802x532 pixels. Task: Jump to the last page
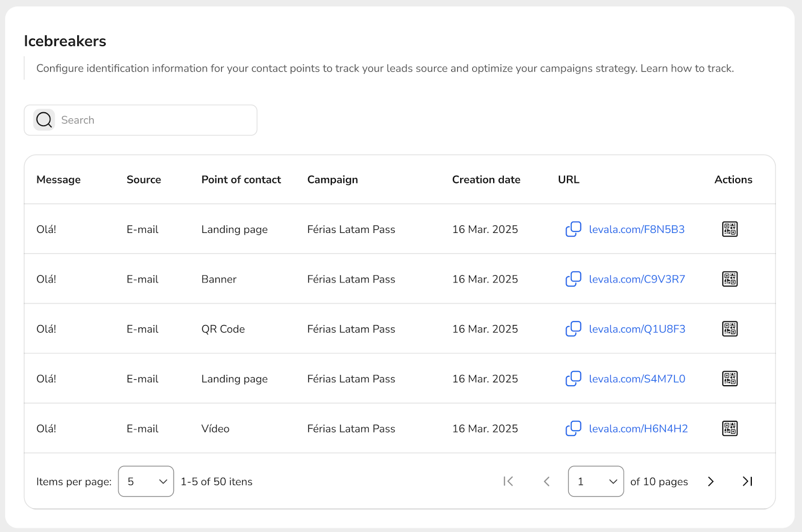tap(747, 481)
